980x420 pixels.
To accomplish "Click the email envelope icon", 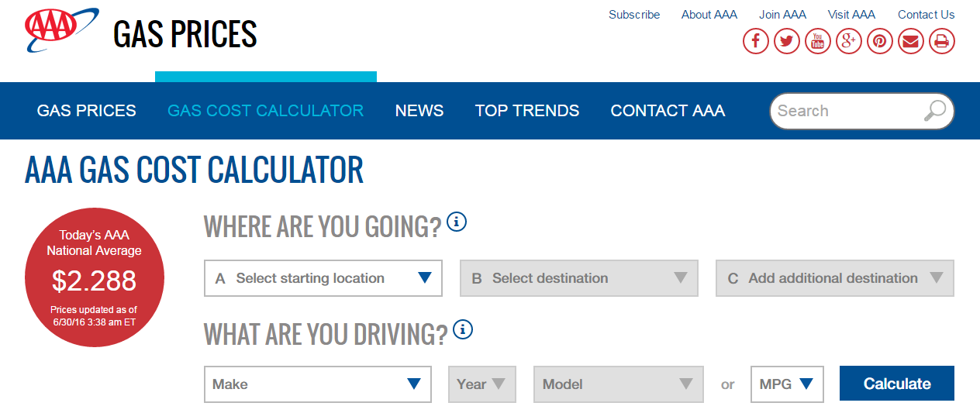I will [911, 41].
